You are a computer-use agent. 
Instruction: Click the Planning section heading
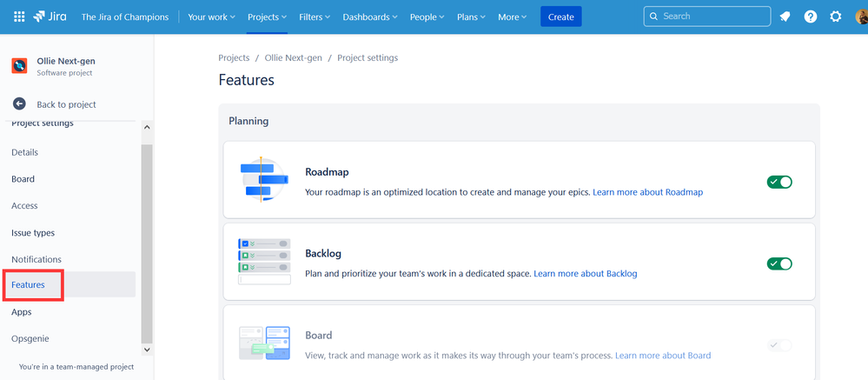pyautogui.click(x=248, y=121)
